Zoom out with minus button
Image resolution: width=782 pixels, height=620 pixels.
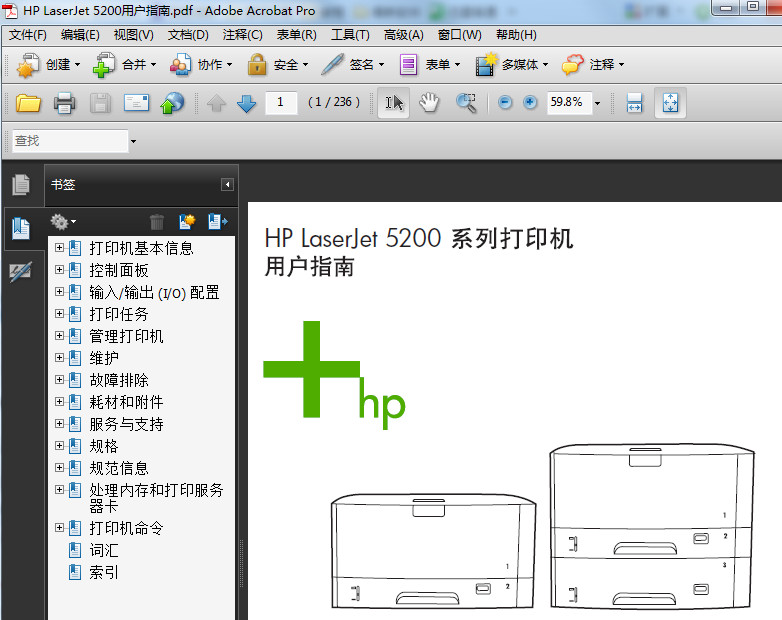coord(505,102)
